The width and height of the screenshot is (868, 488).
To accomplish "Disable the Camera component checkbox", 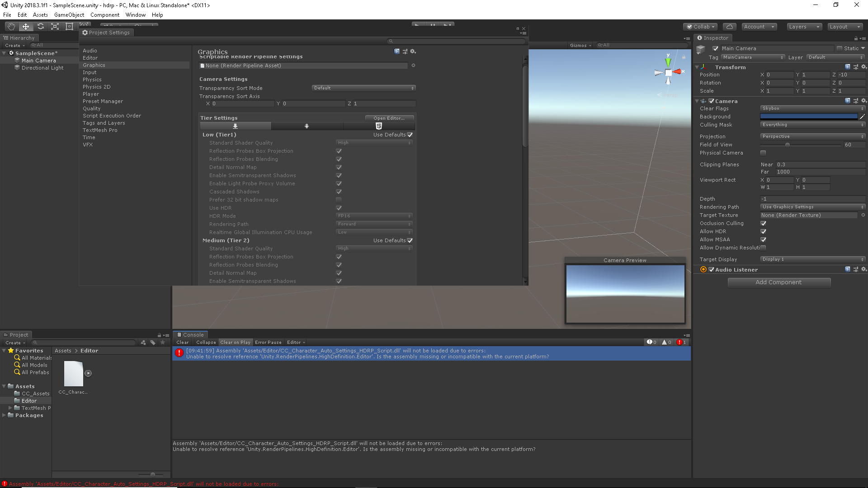I will [712, 101].
